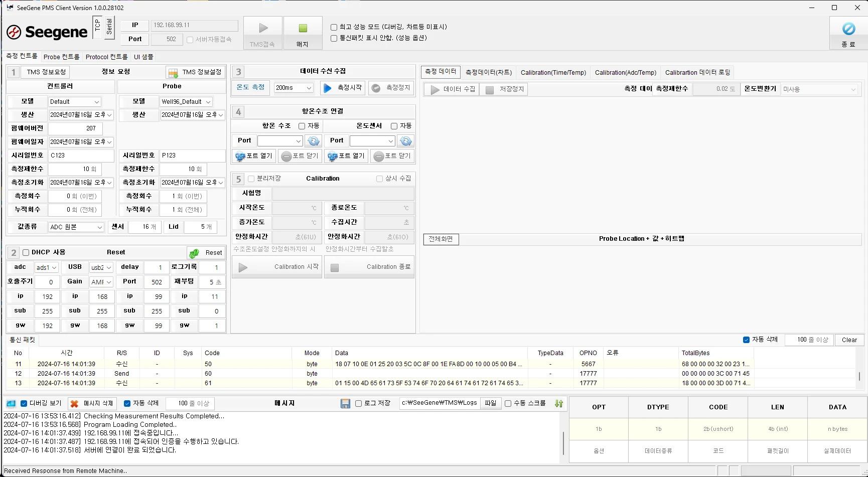Open USB usb2 dropdown
This screenshot has width=868, height=477.
101,267
